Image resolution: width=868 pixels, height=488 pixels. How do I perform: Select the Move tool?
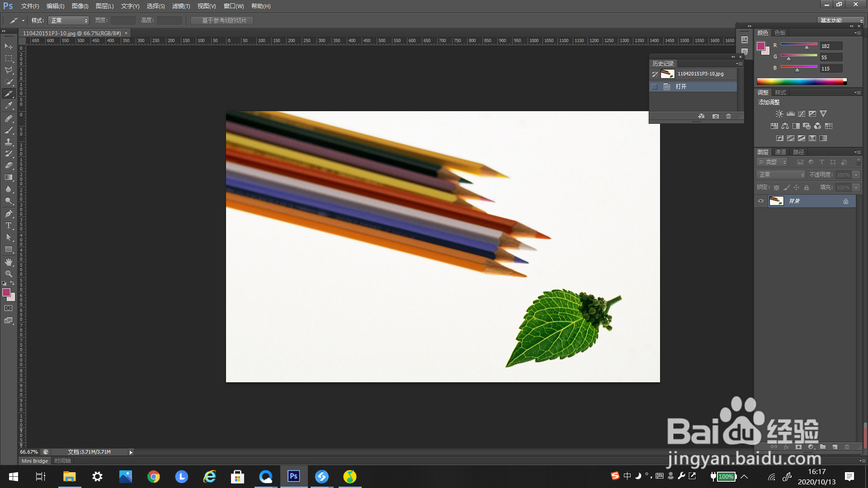click(9, 47)
